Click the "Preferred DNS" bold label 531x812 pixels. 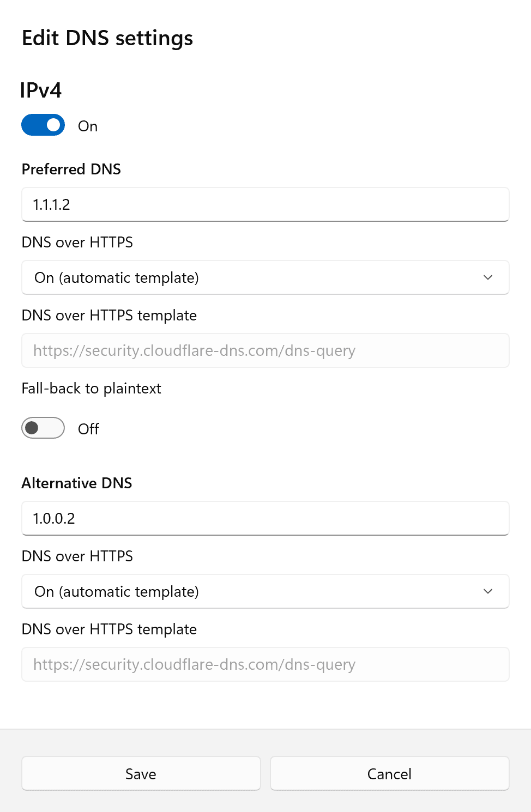[71, 169]
